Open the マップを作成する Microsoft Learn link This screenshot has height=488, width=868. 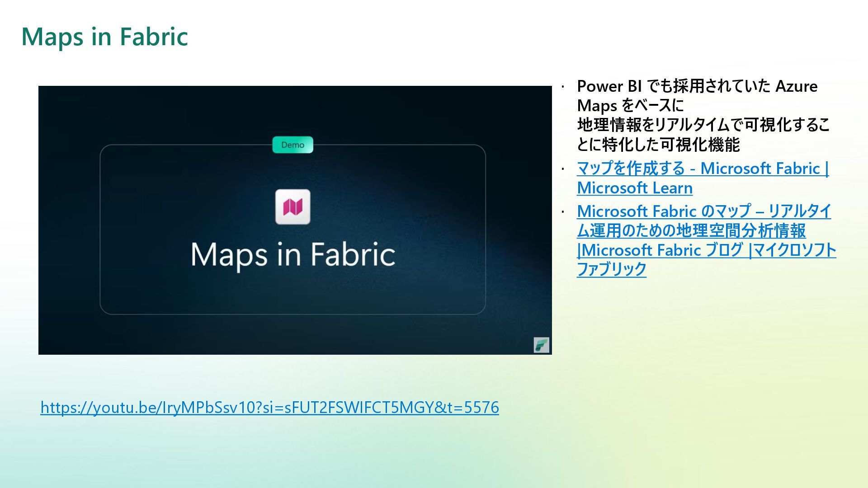pyautogui.click(x=702, y=169)
